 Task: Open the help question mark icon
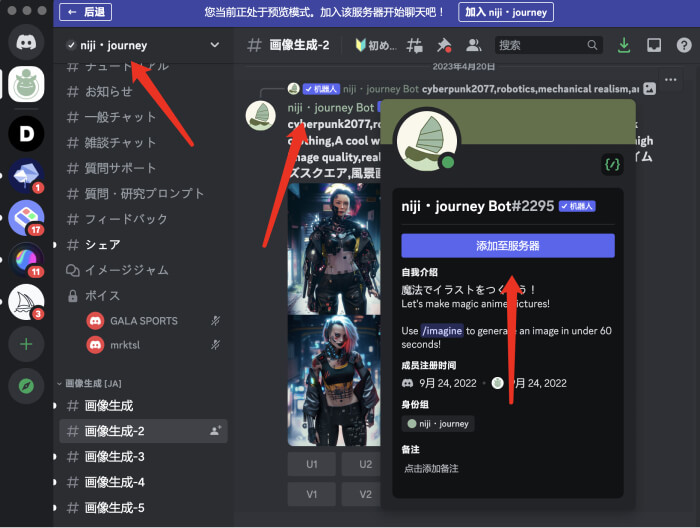pos(683,45)
